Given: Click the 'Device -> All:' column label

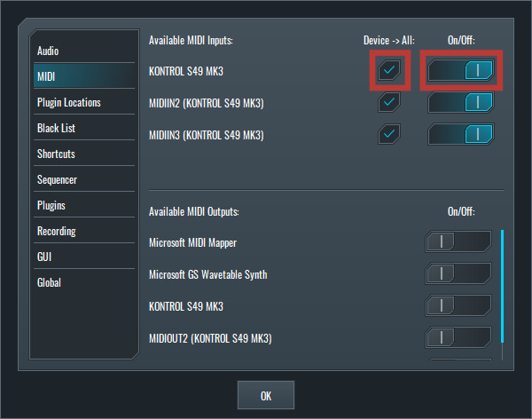Looking at the screenshot, I should (x=389, y=41).
